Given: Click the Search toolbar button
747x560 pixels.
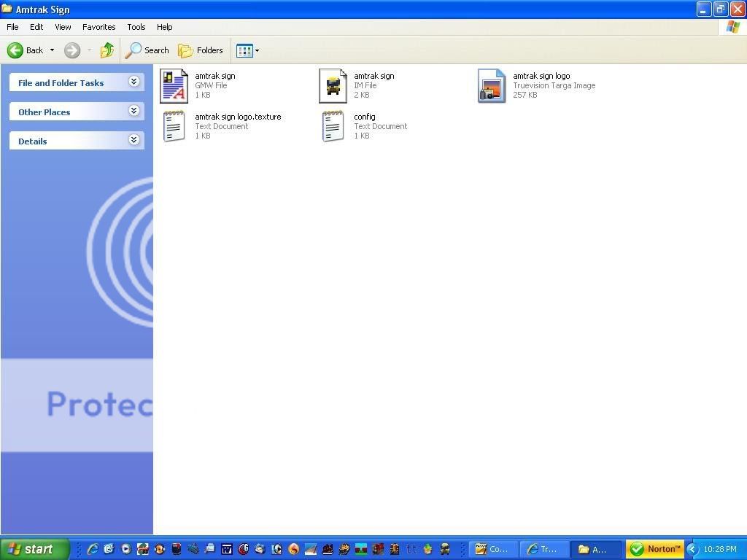Looking at the screenshot, I should pyautogui.click(x=147, y=50).
